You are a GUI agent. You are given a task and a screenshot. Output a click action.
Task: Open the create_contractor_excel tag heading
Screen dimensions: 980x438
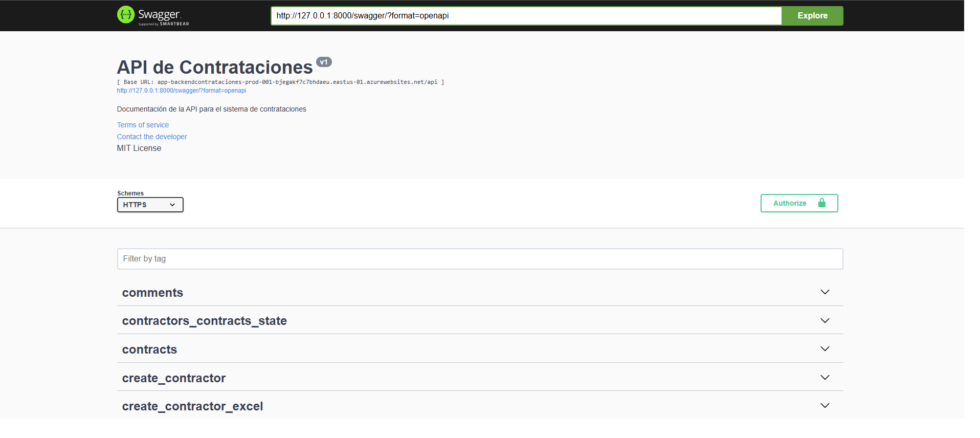point(192,406)
